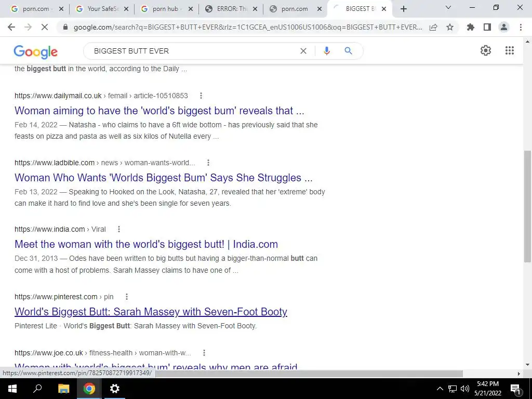Open options for the joe.co.uk result
The height and width of the screenshot is (399, 532).
point(204,353)
